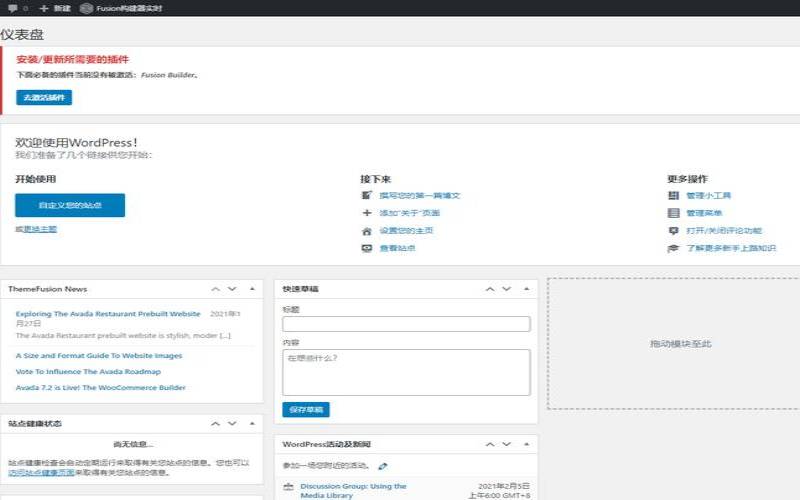Open the Site Health page link

[41, 472]
